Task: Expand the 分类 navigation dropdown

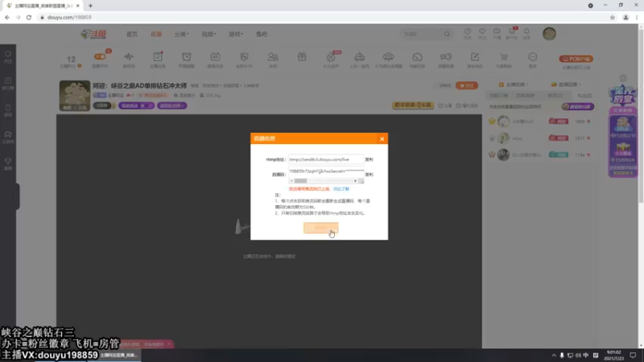Action: click(181, 34)
